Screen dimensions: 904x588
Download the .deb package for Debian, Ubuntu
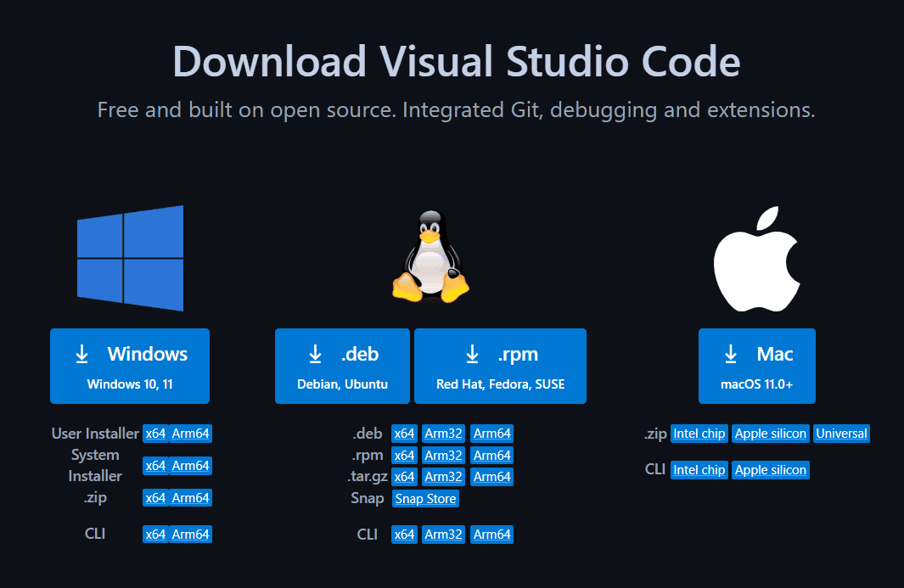[342, 366]
